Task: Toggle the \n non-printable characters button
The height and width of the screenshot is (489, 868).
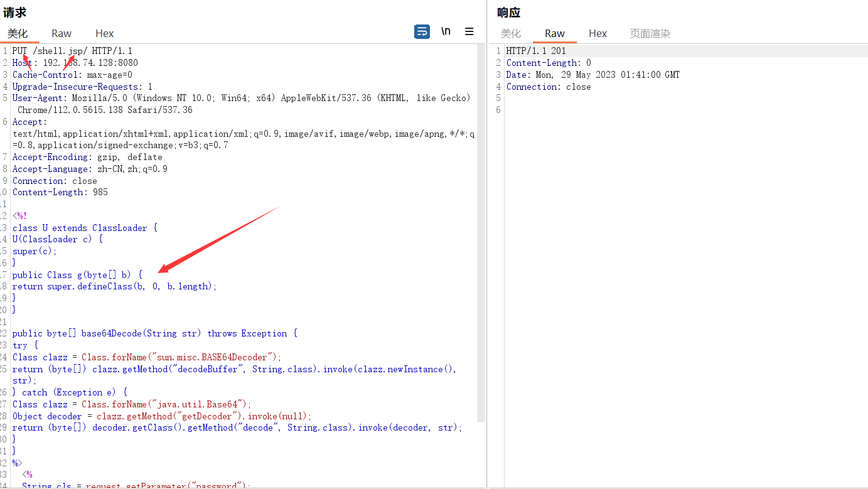Action: tap(446, 31)
